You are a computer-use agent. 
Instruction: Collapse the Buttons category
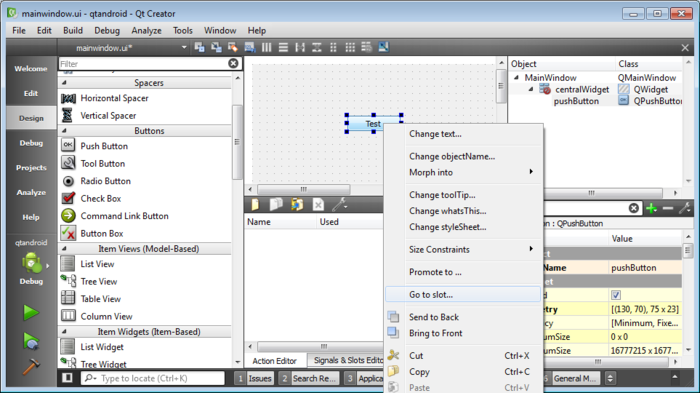click(64, 130)
